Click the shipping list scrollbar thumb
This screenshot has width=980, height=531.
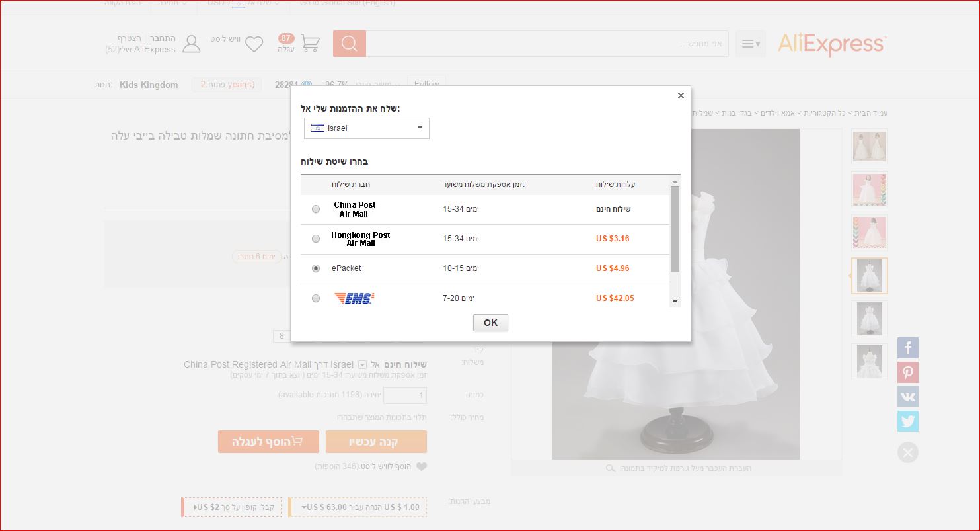675,229
